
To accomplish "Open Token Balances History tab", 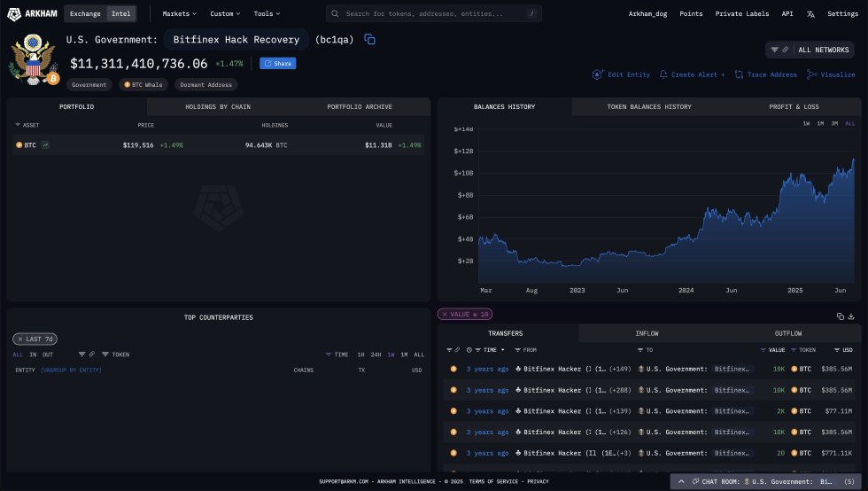I will pyautogui.click(x=649, y=107).
